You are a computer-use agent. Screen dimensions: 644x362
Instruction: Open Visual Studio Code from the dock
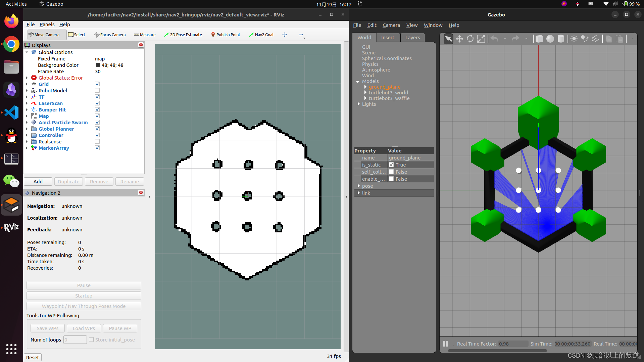click(11, 112)
